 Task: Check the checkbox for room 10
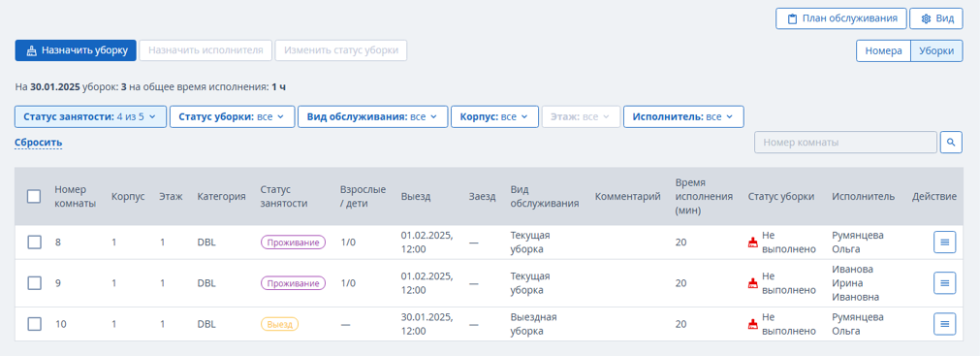click(x=34, y=324)
